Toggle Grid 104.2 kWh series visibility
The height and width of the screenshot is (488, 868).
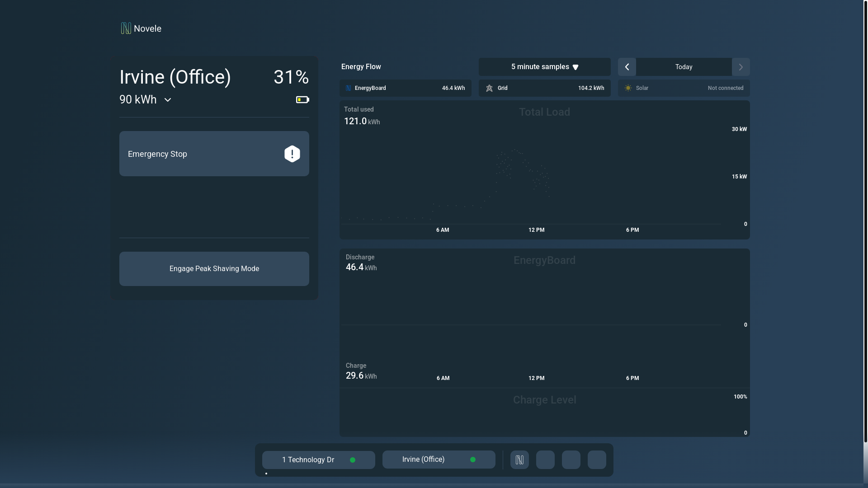544,88
